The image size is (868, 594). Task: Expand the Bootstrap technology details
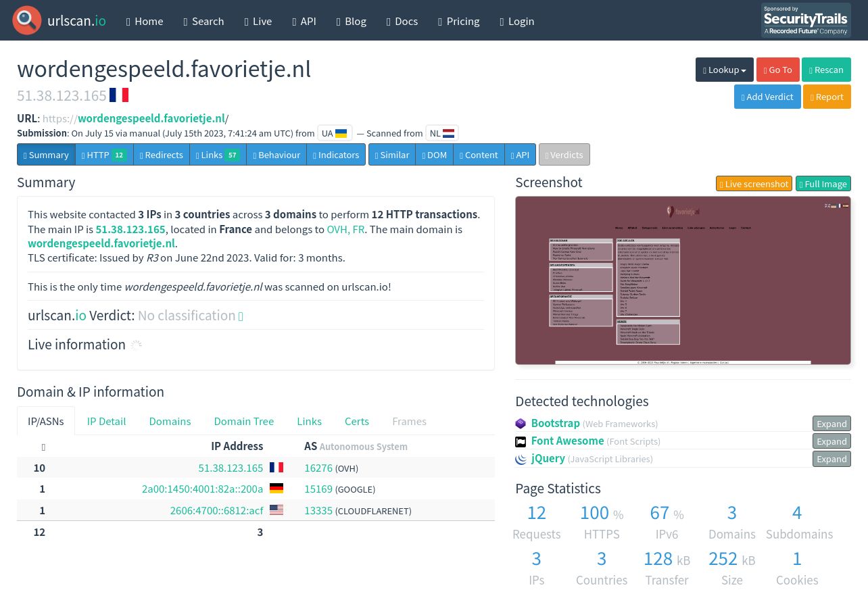[831, 424]
